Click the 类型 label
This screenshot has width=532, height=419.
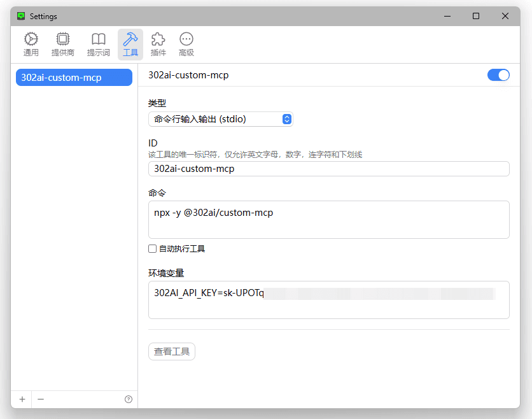click(x=157, y=103)
